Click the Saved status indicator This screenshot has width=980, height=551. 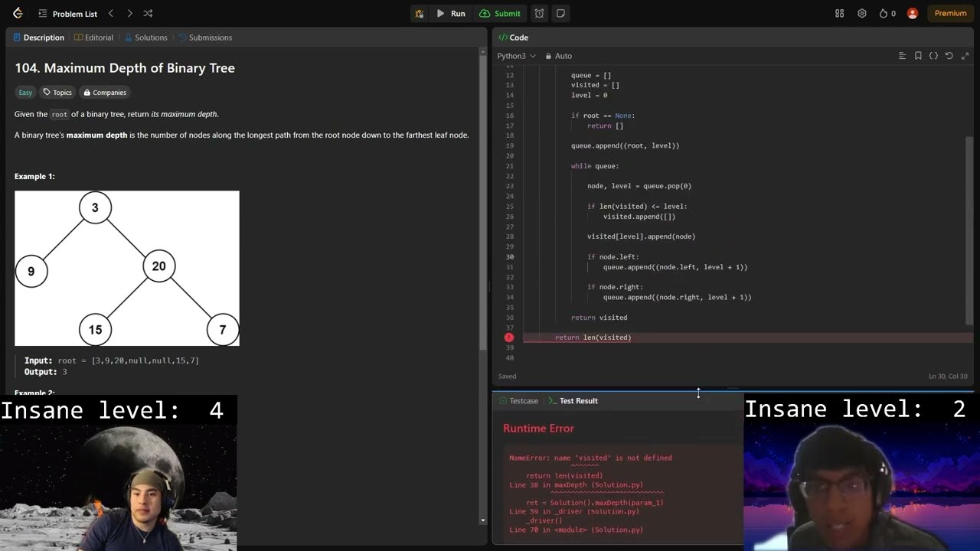point(507,377)
